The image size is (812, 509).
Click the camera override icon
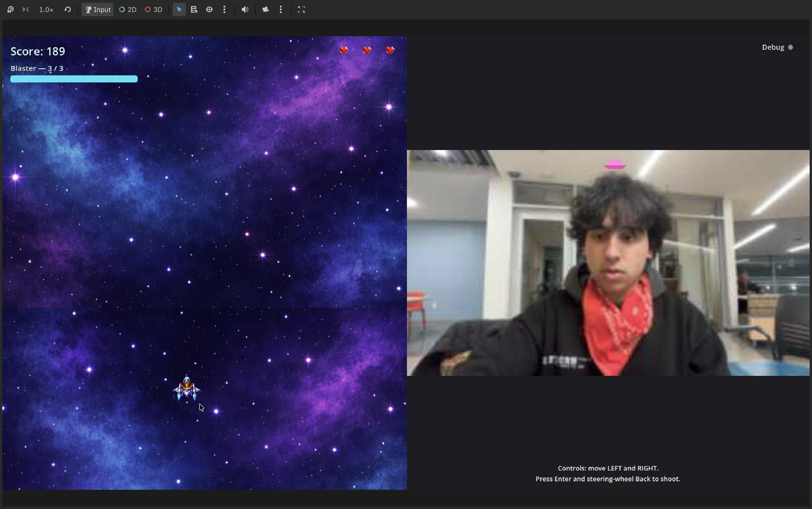pos(265,9)
